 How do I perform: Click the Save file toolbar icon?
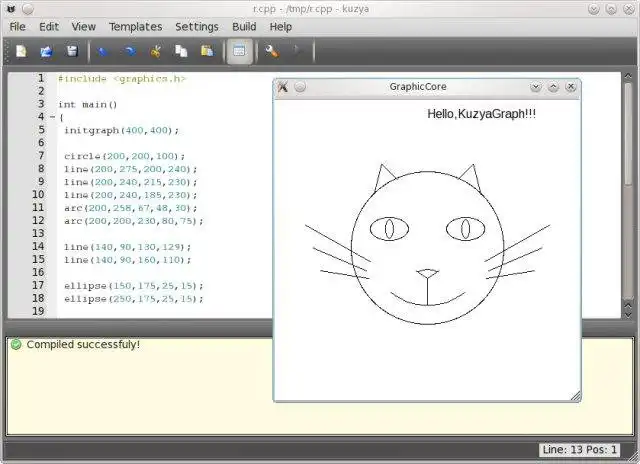click(72, 51)
